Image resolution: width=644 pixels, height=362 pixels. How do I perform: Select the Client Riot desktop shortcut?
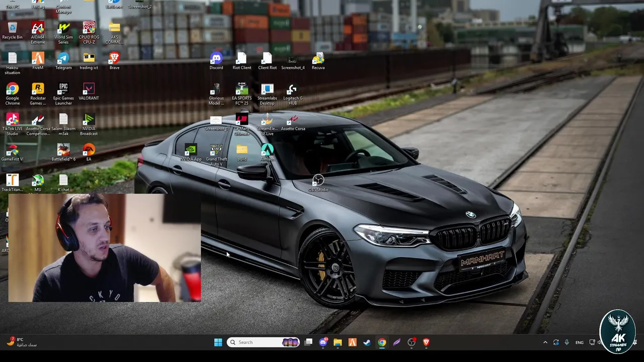point(267,61)
